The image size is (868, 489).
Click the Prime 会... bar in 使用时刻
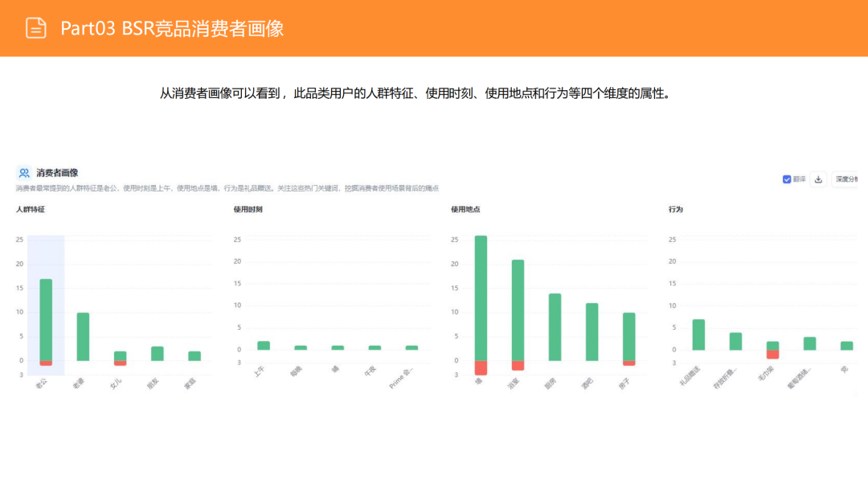point(411,347)
